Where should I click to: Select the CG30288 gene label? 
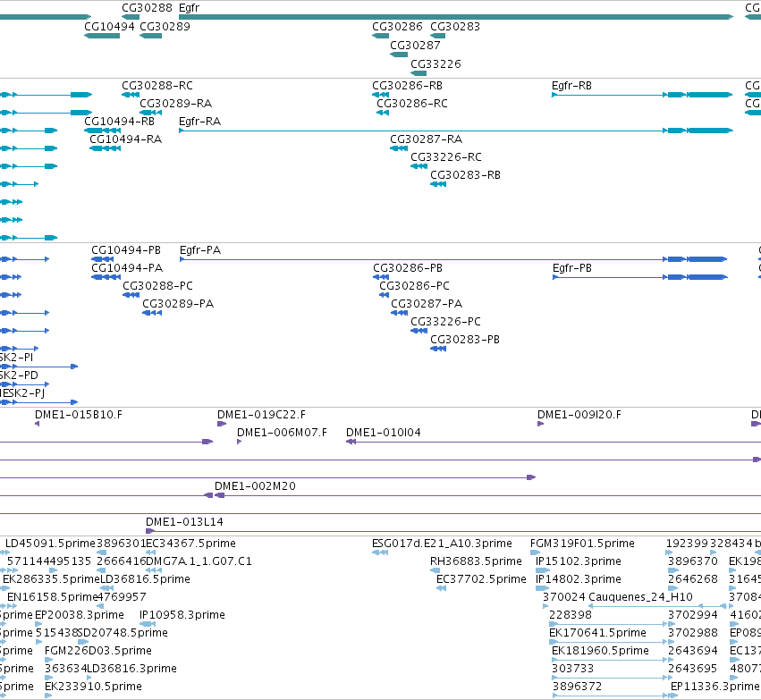[147, 8]
